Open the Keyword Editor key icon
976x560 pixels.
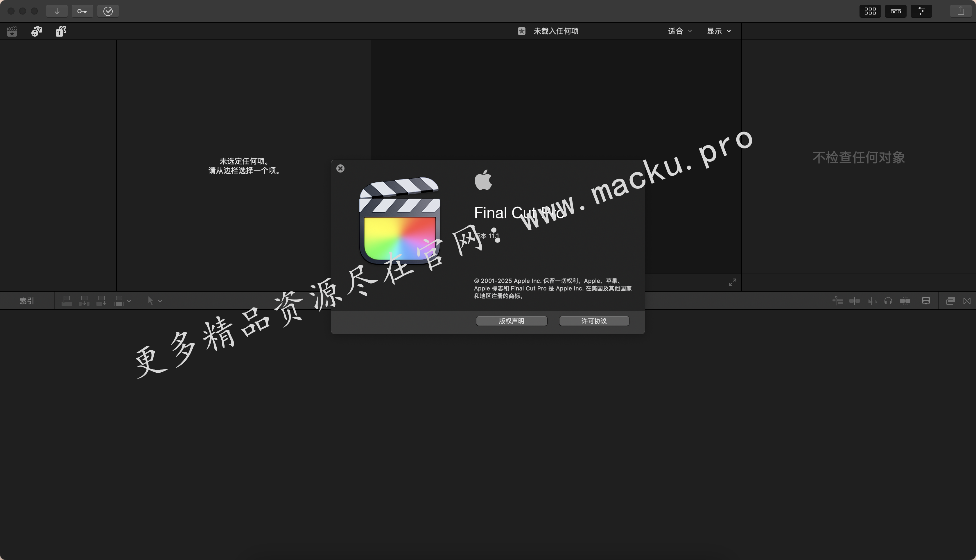point(82,11)
